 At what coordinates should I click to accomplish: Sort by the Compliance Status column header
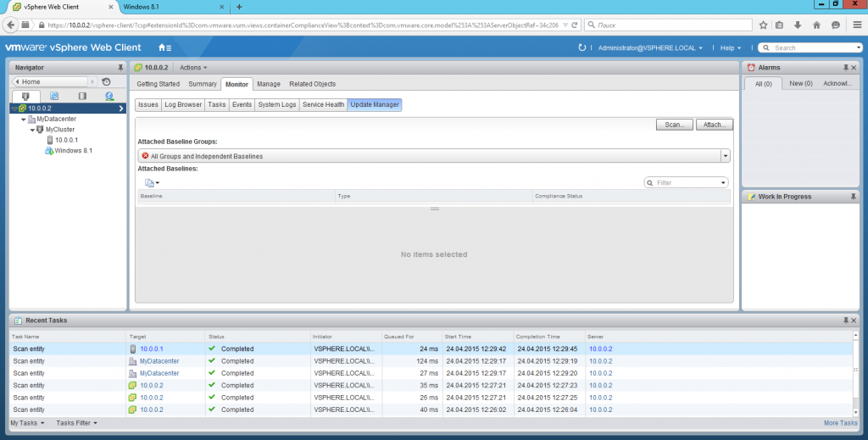click(631, 197)
